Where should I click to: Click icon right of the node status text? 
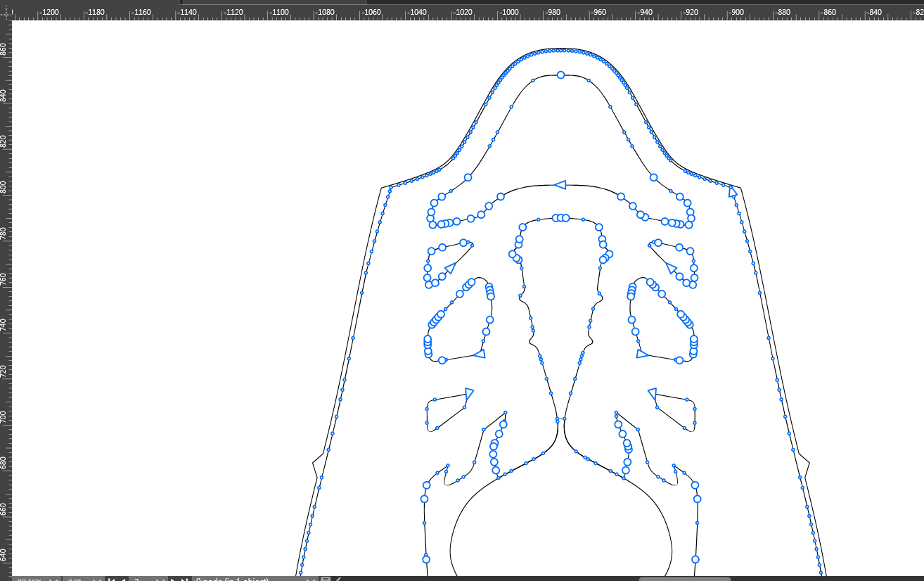pos(326,580)
